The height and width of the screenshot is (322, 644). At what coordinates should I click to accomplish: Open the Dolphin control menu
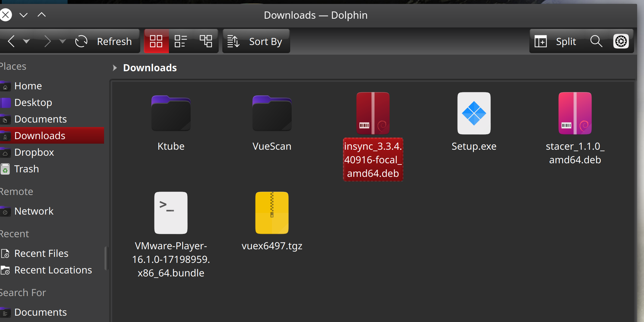[621, 41]
